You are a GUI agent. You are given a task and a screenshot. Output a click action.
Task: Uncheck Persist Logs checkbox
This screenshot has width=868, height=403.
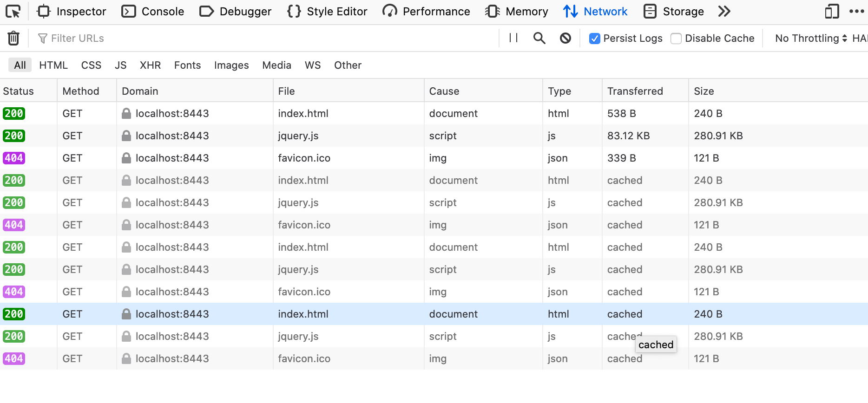(x=594, y=39)
